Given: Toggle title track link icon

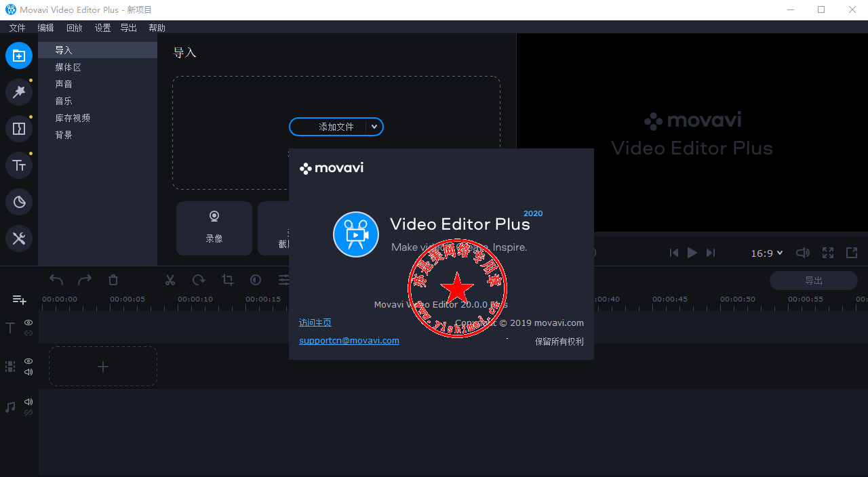Looking at the screenshot, I should (x=28, y=333).
